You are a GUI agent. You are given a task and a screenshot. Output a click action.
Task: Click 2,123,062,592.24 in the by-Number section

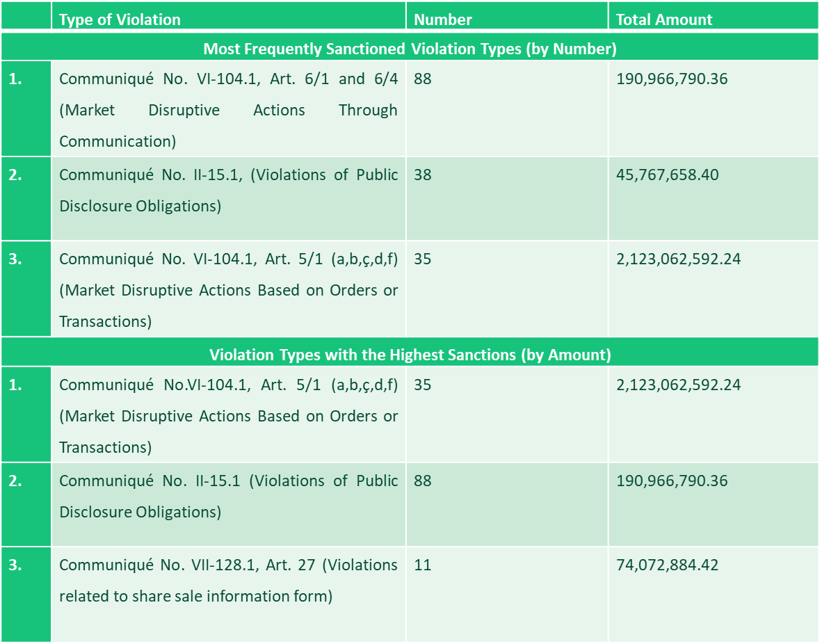pyautogui.click(x=678, y=259)
